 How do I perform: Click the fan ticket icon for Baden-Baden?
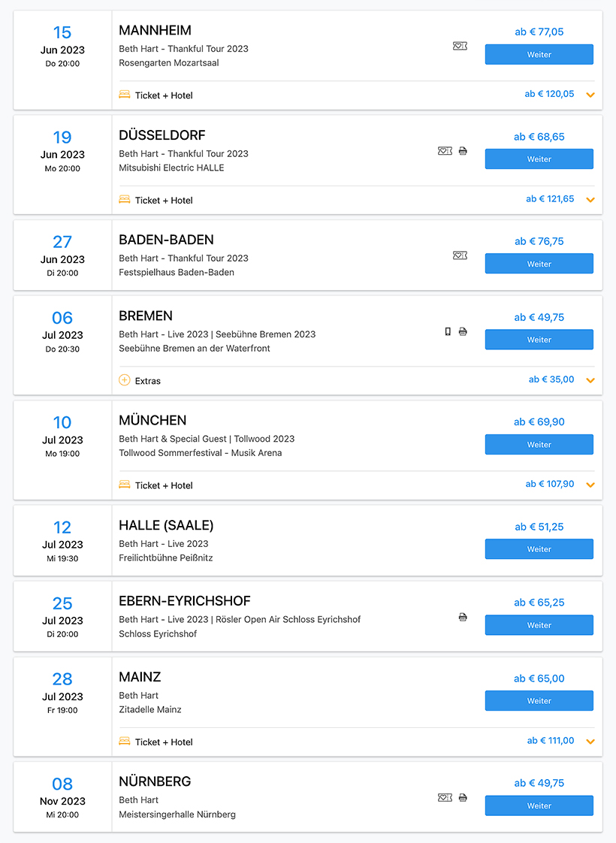click(460, 255)
